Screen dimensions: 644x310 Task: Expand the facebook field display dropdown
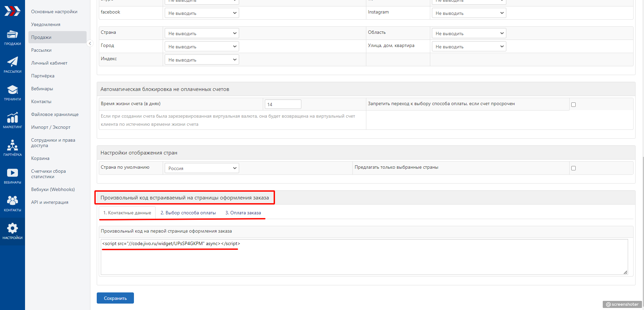click(202, 13)
